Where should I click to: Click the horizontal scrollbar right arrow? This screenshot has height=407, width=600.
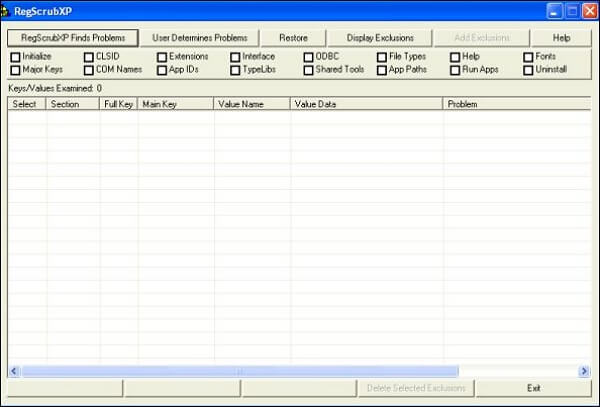[585, 371]
